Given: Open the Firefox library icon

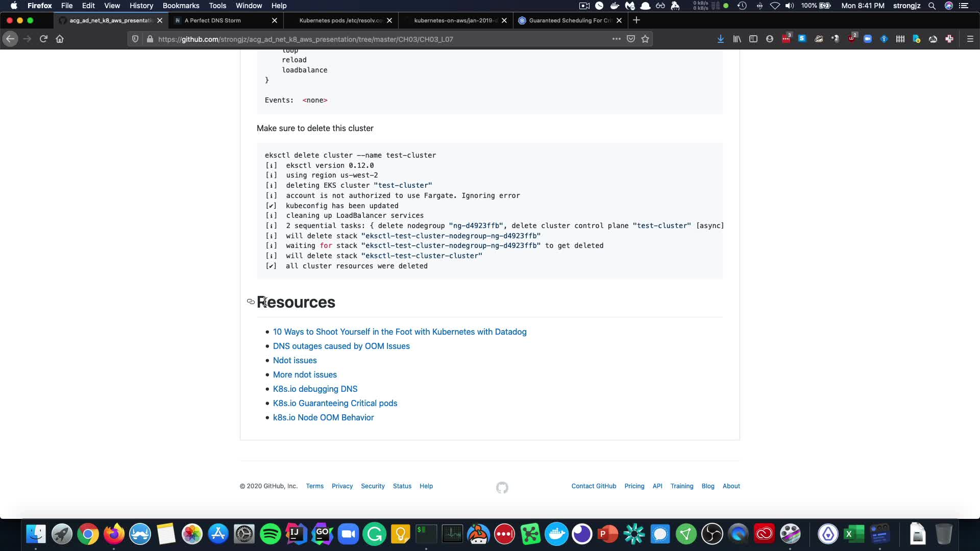Looking at the screenshot, I should 737,39.
